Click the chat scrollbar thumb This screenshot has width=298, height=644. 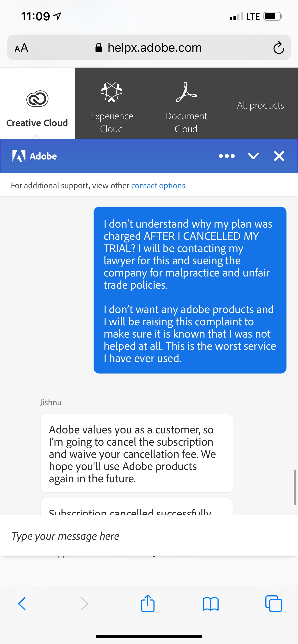point(295,487)
